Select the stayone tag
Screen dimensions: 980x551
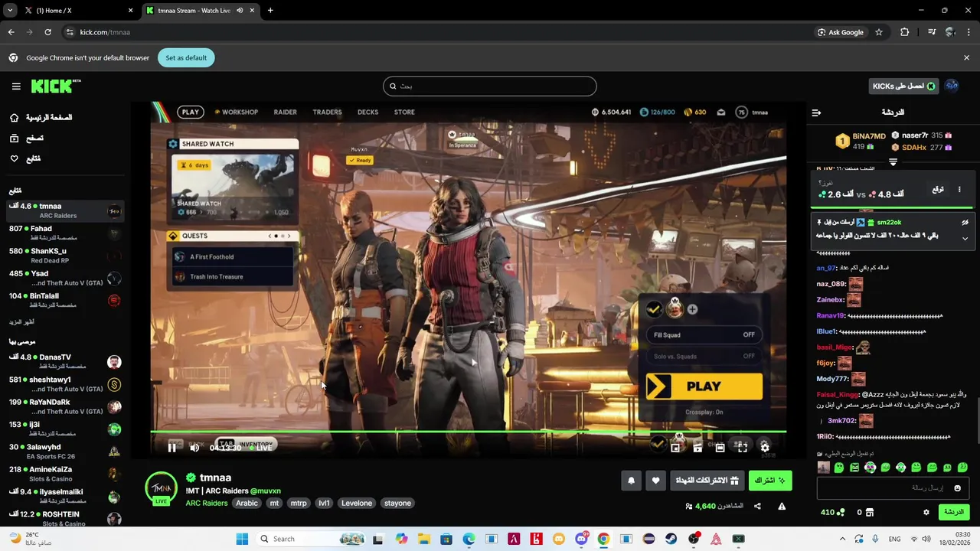pos(398,503)
